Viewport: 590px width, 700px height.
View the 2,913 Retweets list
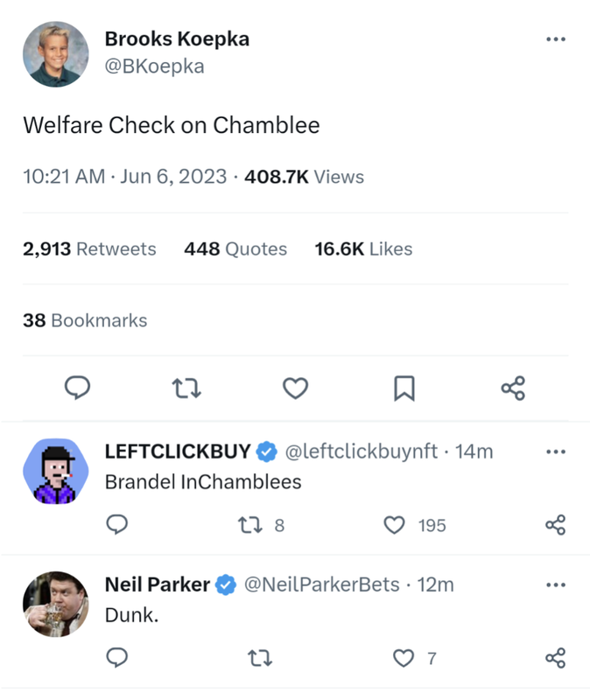(x=89, y=248)
